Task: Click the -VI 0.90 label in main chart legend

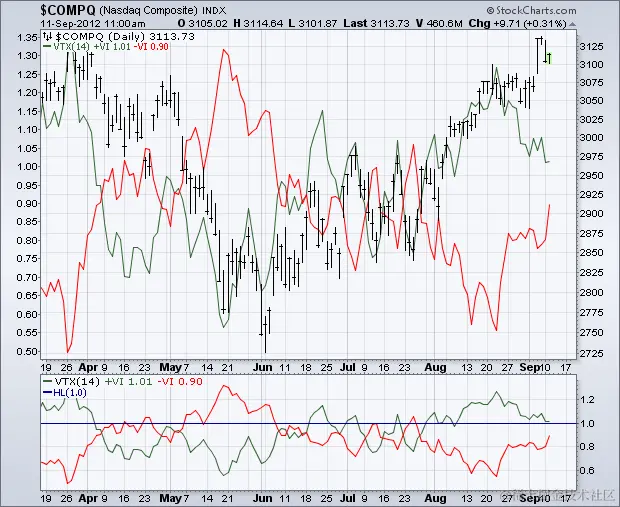Action: point(151,47)
